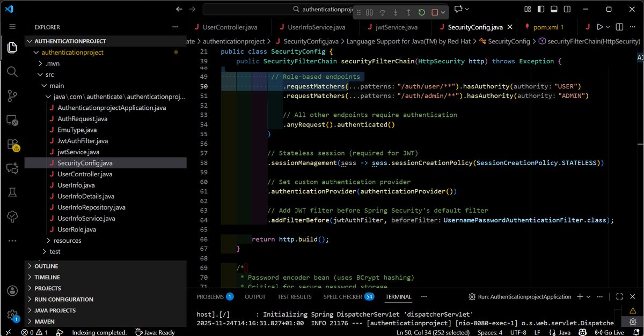Switch to SPELL CHECKER panel tab
This screenshot has height=336, width=644.
point(348,296)
